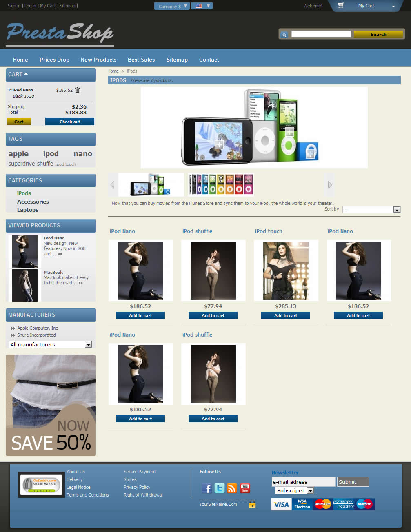Screen dimensions: 411x532
Task: Open the RSS feed icon
Action: tap(232, 488)
